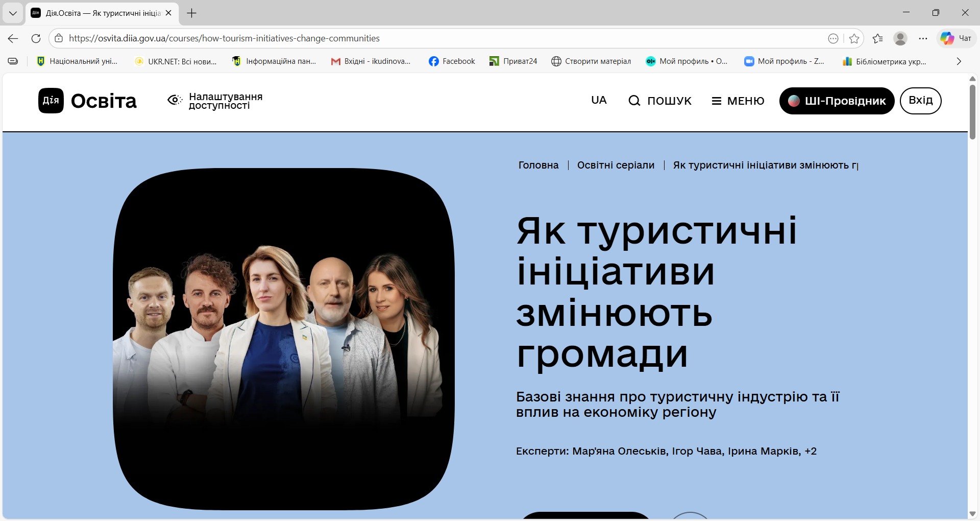Open the first bookmarks-bar icon
980x521 pixels.
[13, 61]
